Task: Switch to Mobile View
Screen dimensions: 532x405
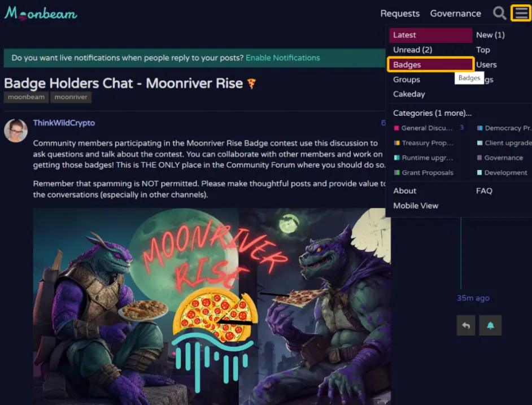Action: (x=416, y=206)
